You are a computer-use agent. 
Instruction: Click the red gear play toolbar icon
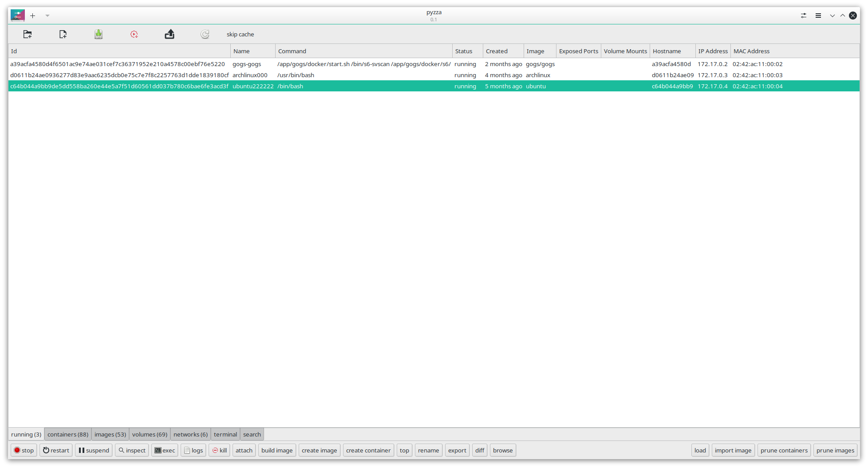[x=134, y=34]
